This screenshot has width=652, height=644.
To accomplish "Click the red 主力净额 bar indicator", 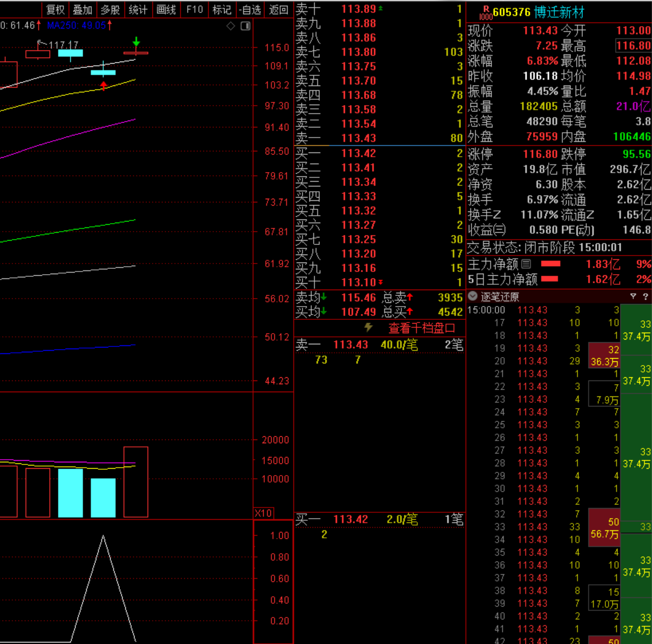I will coord(551,264).
